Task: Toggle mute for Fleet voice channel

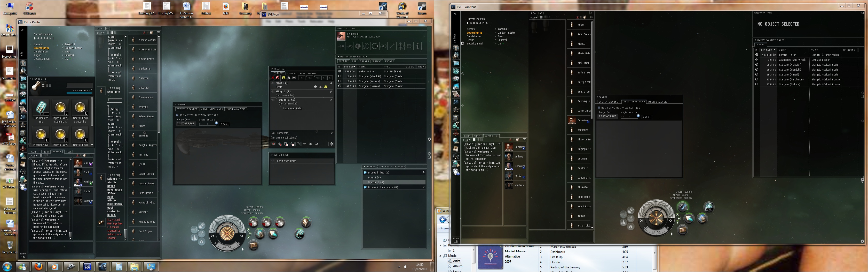Action: [x=273, y=83]
